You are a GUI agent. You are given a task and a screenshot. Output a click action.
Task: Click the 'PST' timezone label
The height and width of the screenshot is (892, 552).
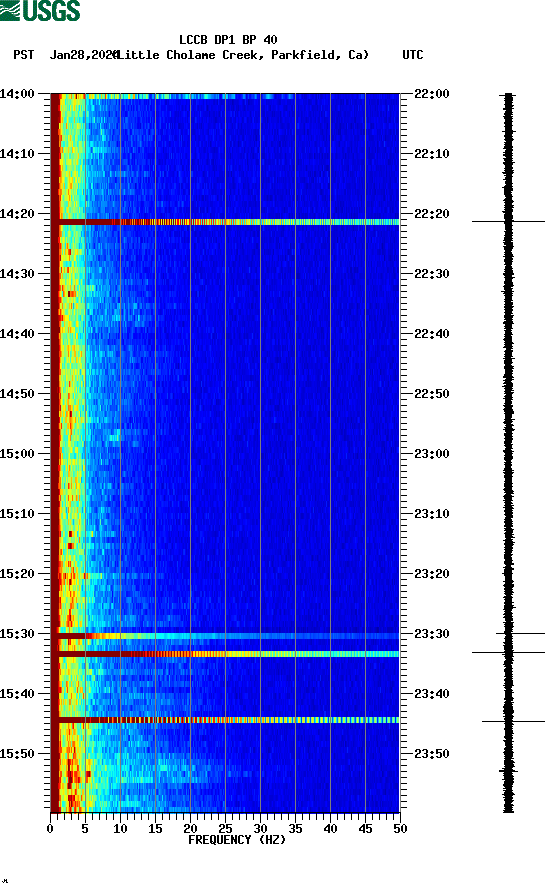24,55
